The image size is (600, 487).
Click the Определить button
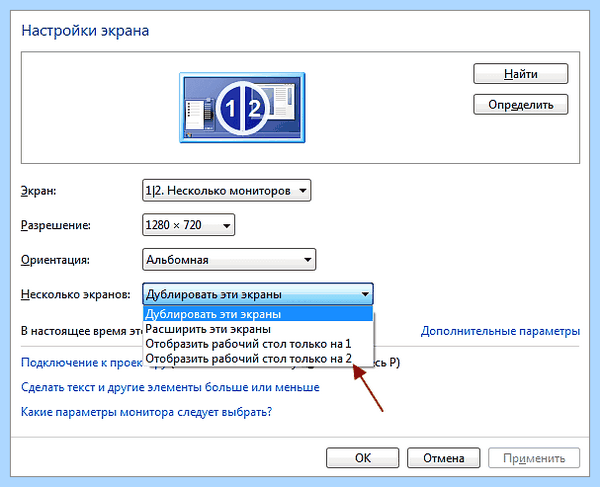click(x=520, y=104)
